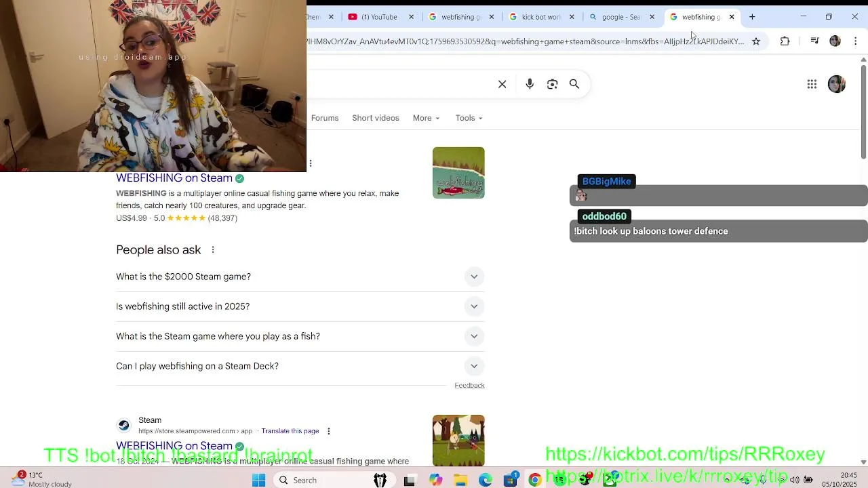Expand 'What is the $2000 Steam game?'
This screenshot has width=868, height=488.
[300, 277]
